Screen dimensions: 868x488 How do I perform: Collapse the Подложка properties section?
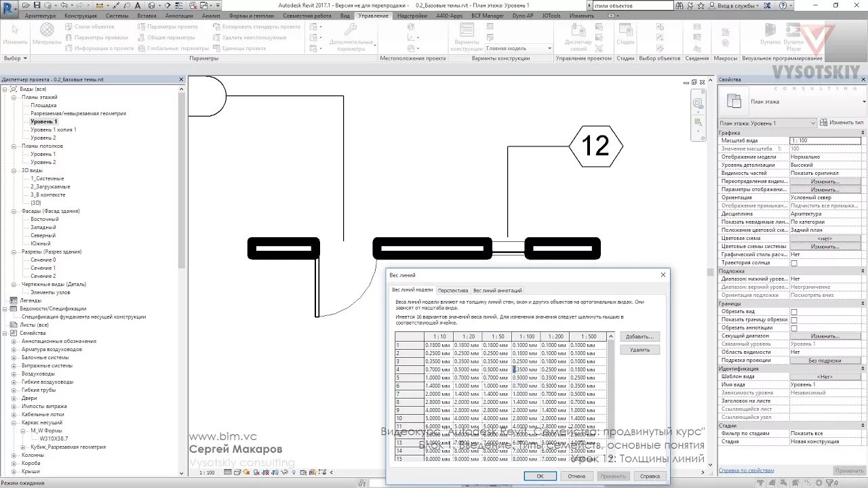(x=862, y=271)
